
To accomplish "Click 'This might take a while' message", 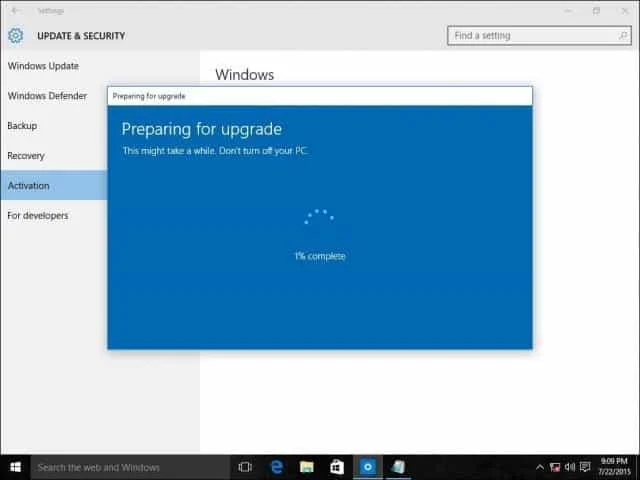I will coord(215,151).
